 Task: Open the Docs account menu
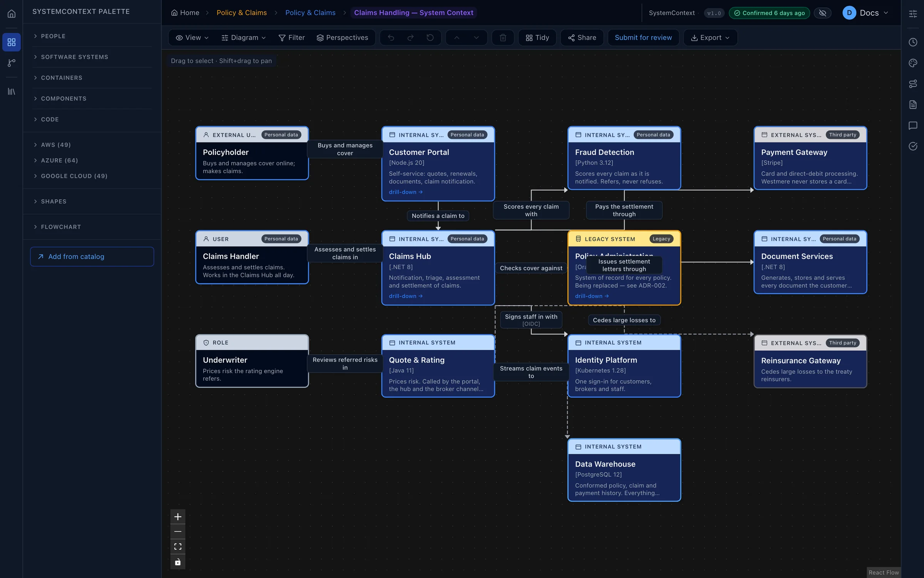(866, 13)
